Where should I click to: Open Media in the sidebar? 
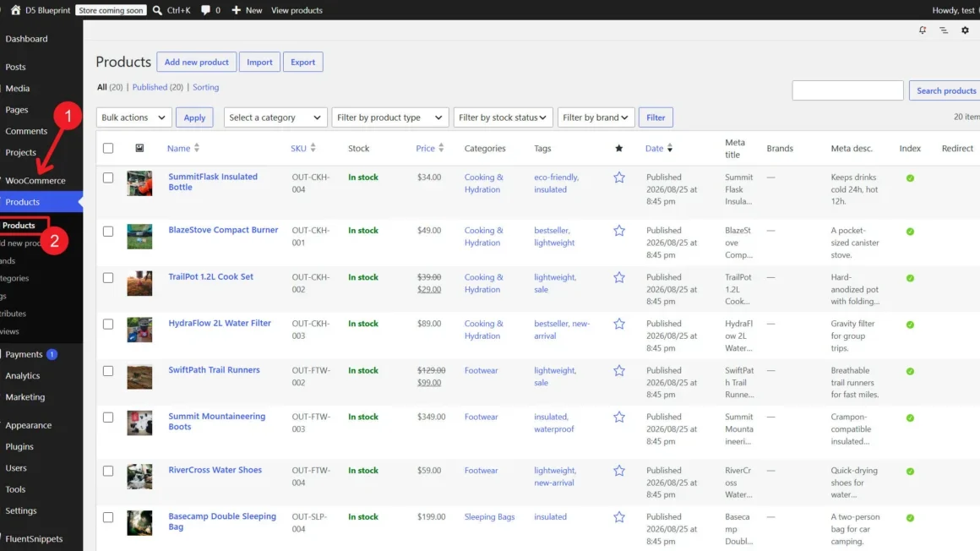[x=18, y=88]
